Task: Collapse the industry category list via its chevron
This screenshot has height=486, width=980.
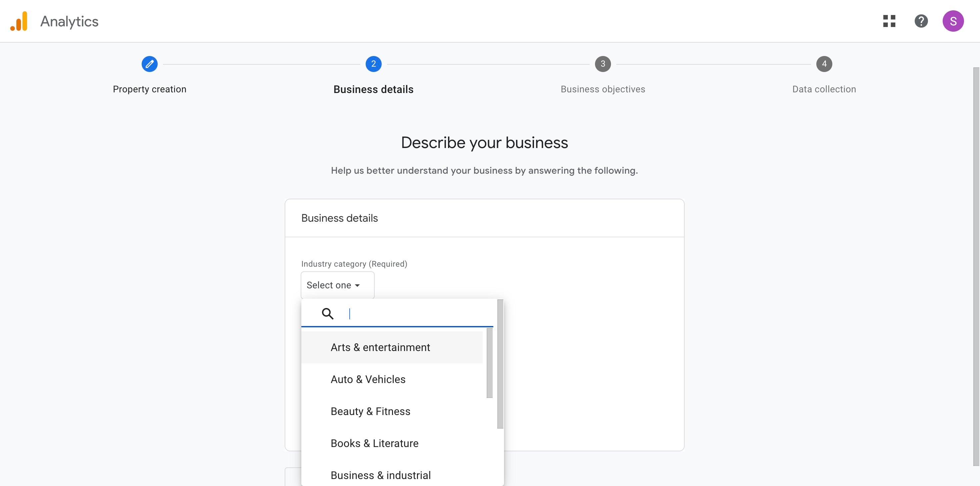Action: [358, 285]
